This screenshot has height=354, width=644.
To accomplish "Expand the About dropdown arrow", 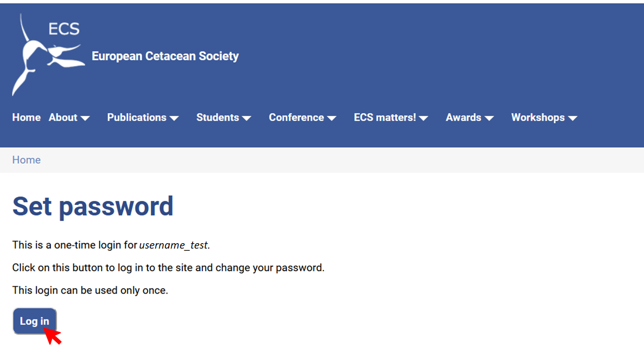I will [85, 118].
